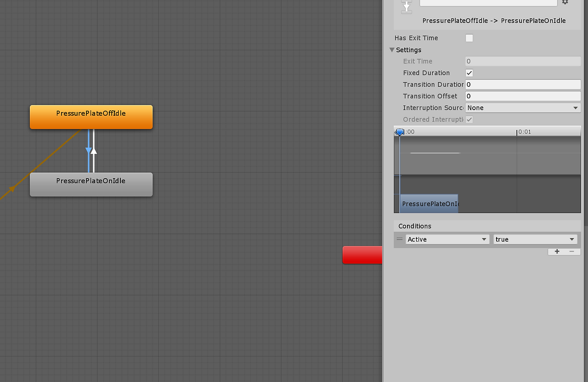Image resolution: width=588 pixels, height=382 pixels.
Task: Click the 0:01 mark on timeline ruler
Action: (524, 132)
